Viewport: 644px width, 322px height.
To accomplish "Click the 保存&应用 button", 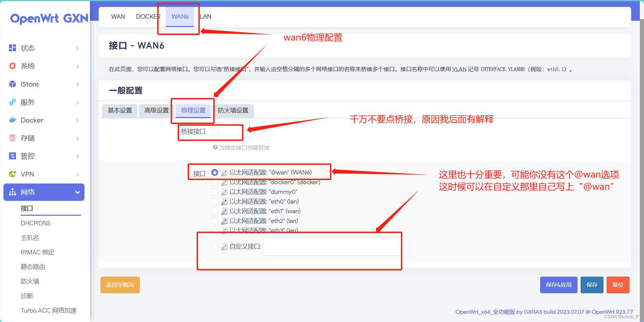I will pyautogui.click(x=558, y=285).
